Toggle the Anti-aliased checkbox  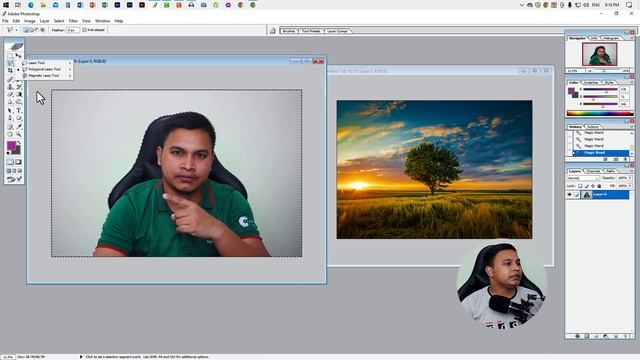[x=84, y=30]
